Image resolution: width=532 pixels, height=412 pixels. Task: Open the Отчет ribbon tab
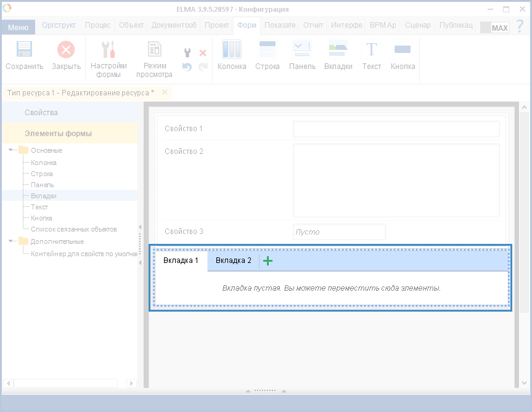pyautogui.click(x=313, y=25)
